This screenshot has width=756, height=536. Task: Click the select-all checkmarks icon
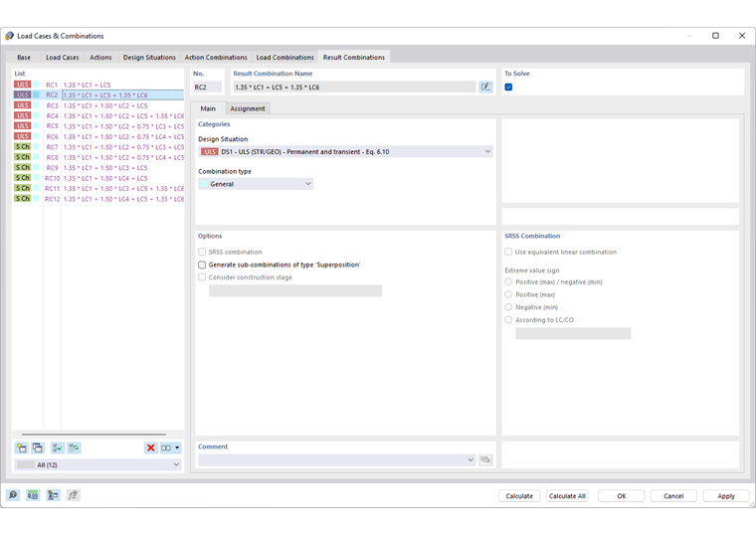[x=58, y=447]
